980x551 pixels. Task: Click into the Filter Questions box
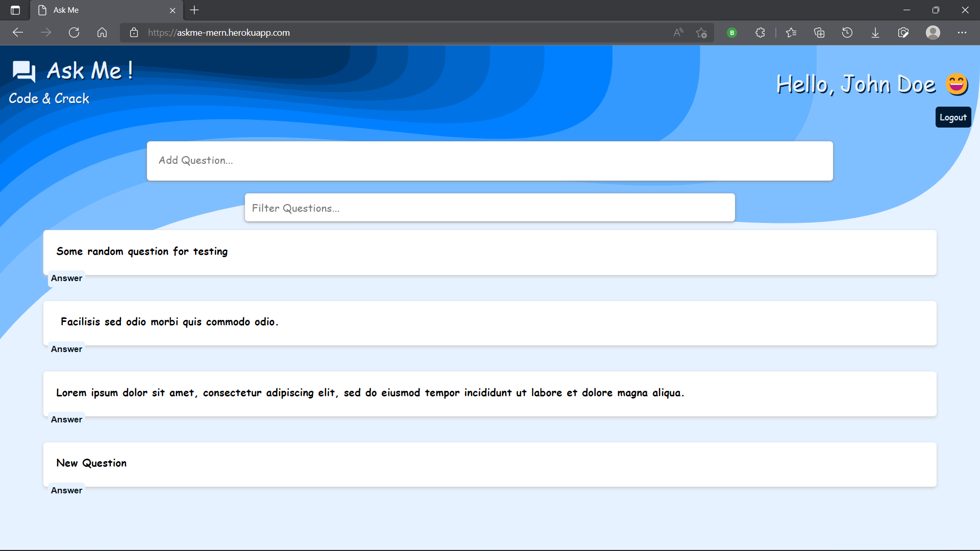(490, 208)
